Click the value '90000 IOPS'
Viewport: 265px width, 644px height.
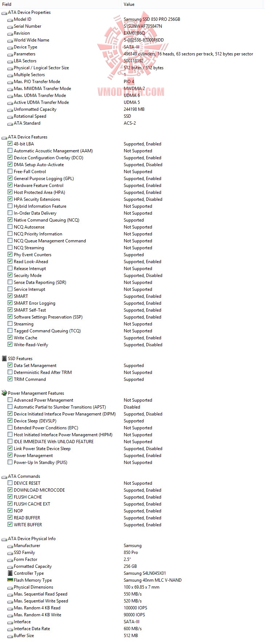[134, 615]
